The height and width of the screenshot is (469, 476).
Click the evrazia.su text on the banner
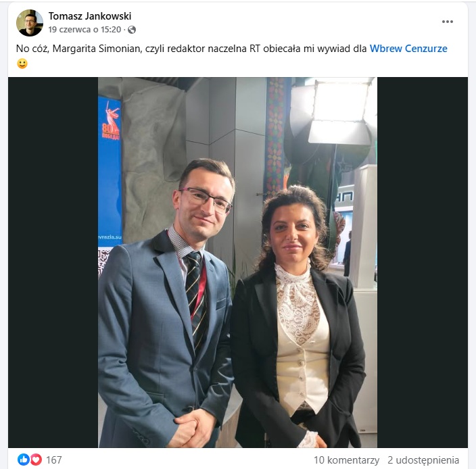[x=110, y=237]
